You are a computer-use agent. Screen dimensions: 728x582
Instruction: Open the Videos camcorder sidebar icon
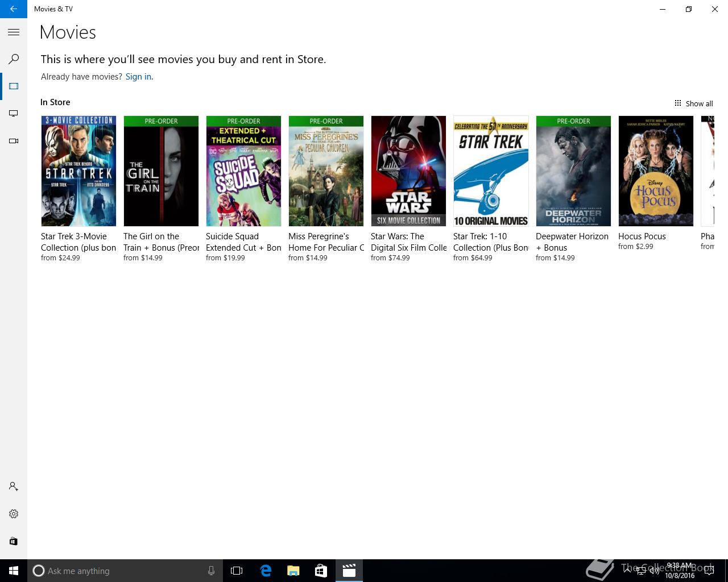point(14,141)
